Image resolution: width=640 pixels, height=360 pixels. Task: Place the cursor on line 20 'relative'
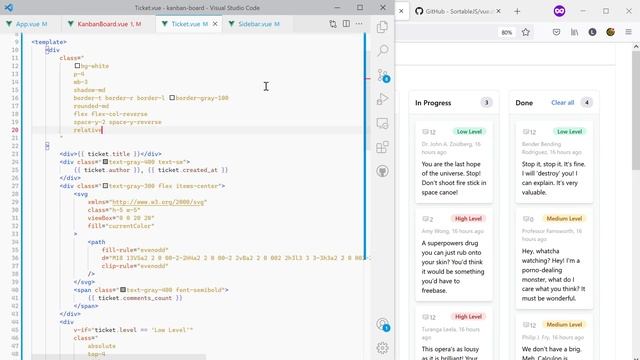click(88, 130)
